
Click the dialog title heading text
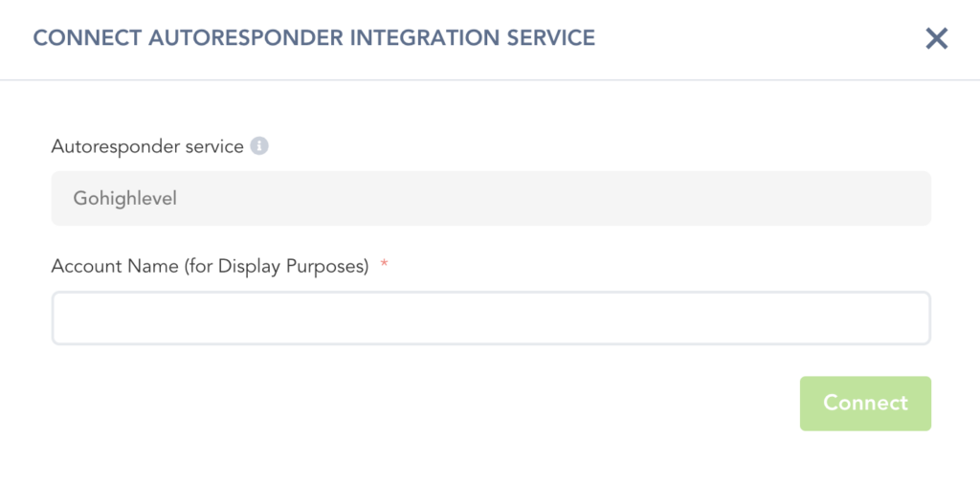pyautogui.click(x=314, y=38)
